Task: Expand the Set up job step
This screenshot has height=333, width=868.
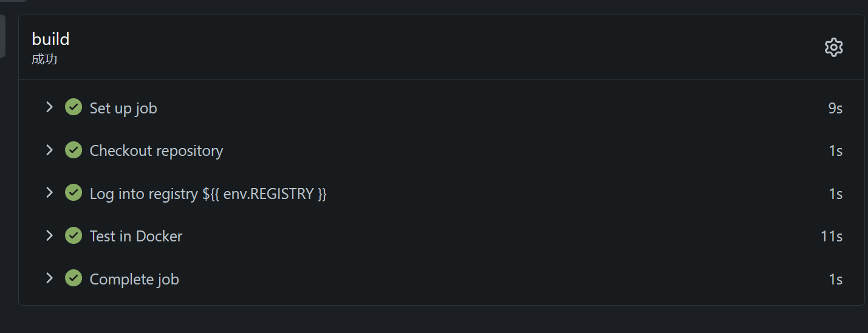Action: [x=49, y=107]
